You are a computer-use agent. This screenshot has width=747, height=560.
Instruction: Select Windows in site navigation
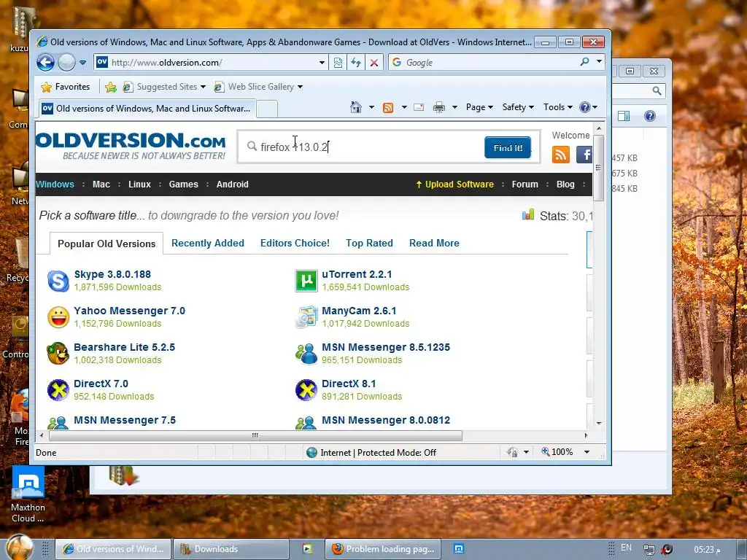(55, 184)
